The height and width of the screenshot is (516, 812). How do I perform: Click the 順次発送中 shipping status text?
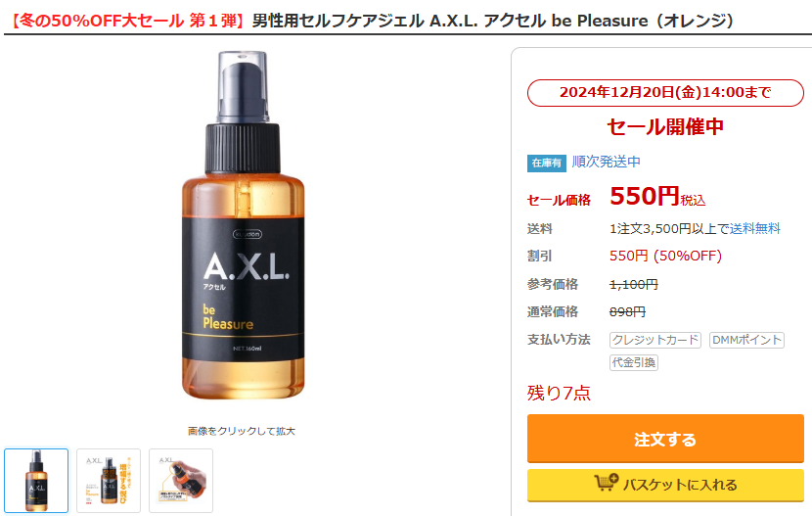pos(606,162)
